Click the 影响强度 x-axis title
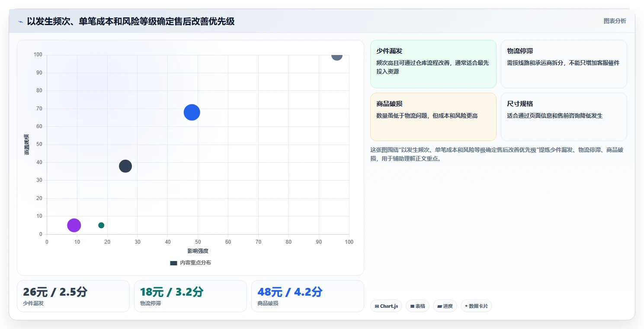This screenshot has height=329, width=644. pyautogui.click(x=198, y=251)
